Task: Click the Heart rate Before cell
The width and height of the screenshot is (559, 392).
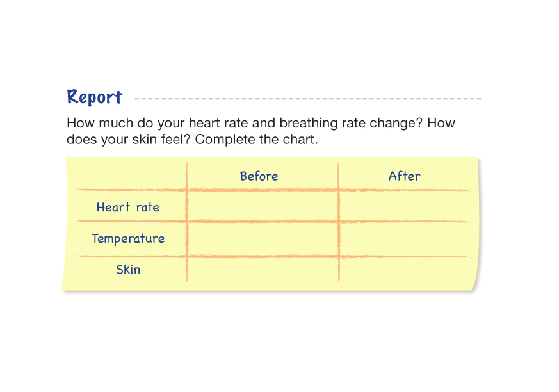Action: click(x=263, y=206)
